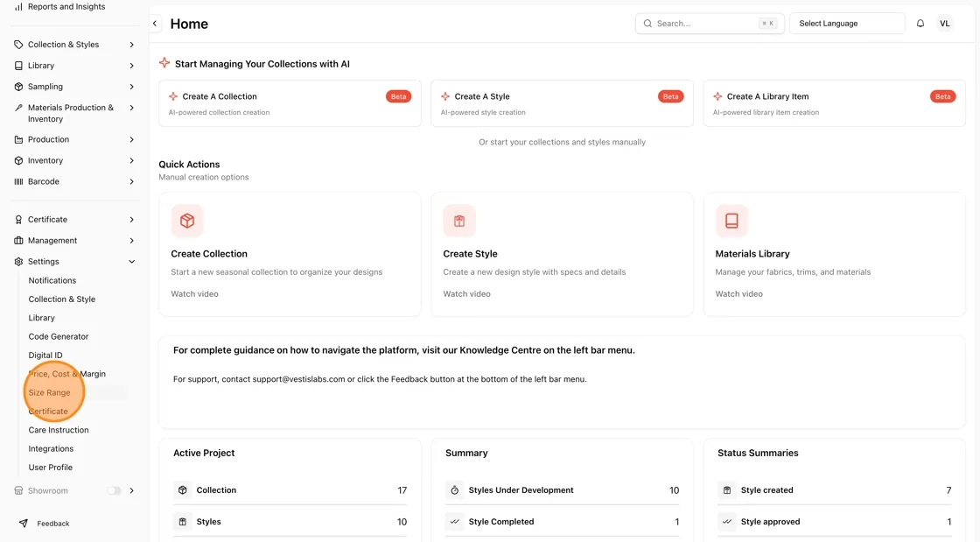Screen dimensions: 980x542
Task: Click the Styles Under Development timer icon
Action: pyautogui.click(x=455, y=490)
